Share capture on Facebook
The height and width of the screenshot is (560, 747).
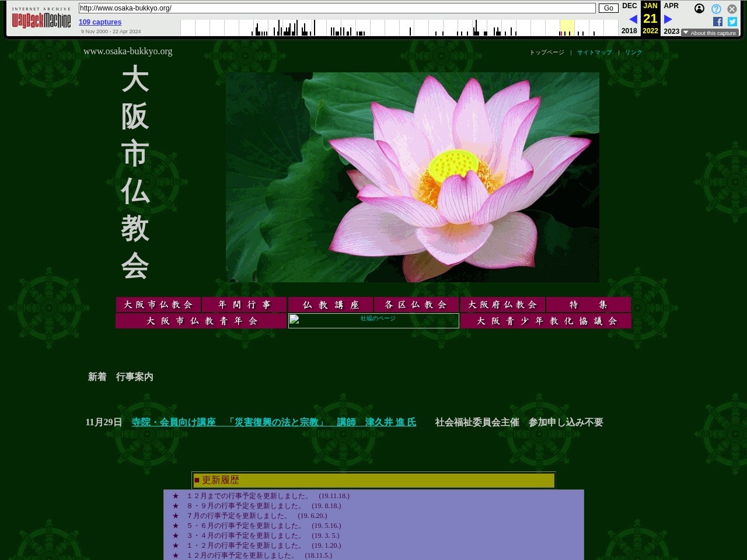pos(718,22)
